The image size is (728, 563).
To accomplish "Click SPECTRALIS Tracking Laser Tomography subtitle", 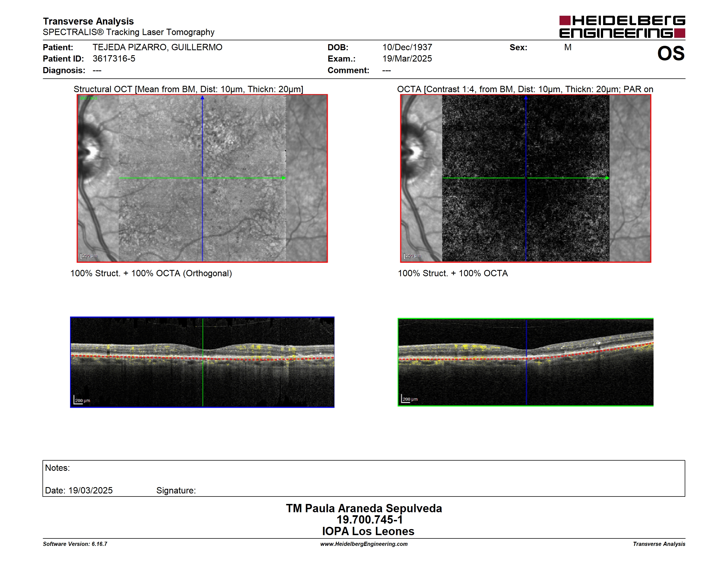I will click(129, 32).
